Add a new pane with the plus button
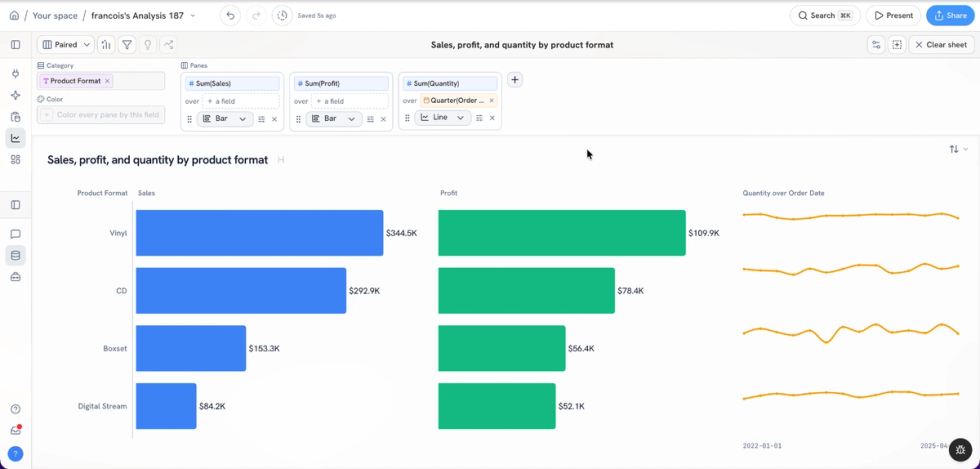The image size is (980, 469). coord(514,79)
